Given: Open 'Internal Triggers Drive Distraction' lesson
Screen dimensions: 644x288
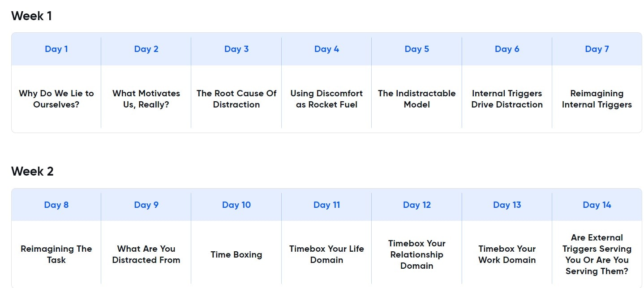Looking at the screenshot, I should point(507,99).
